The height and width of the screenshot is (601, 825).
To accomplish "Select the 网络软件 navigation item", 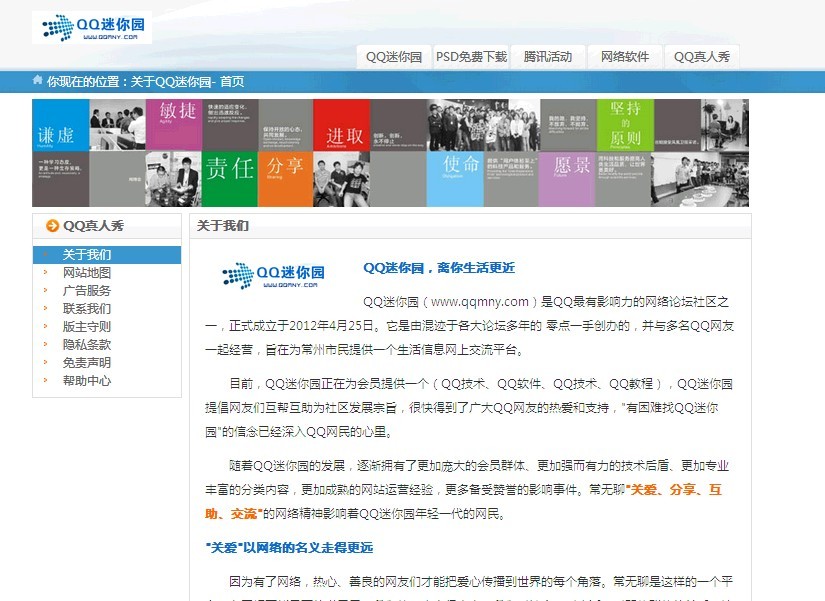I will tap(623, 57).
